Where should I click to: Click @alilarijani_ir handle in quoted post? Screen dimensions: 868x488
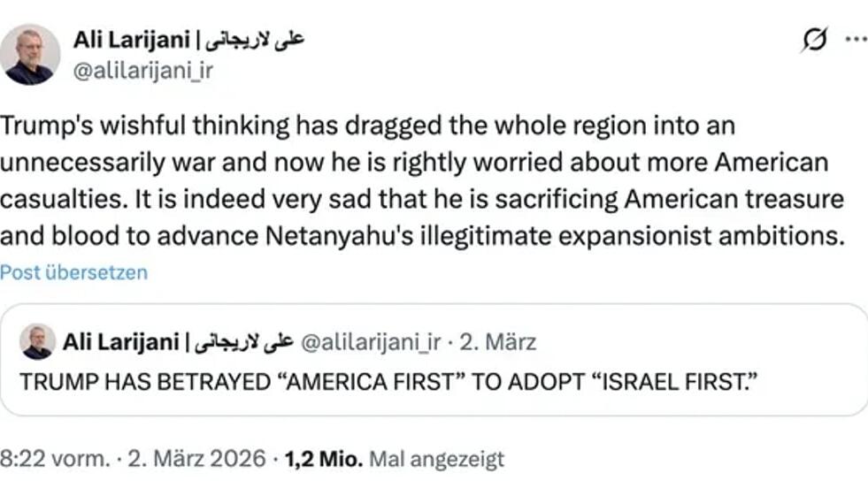371,342
